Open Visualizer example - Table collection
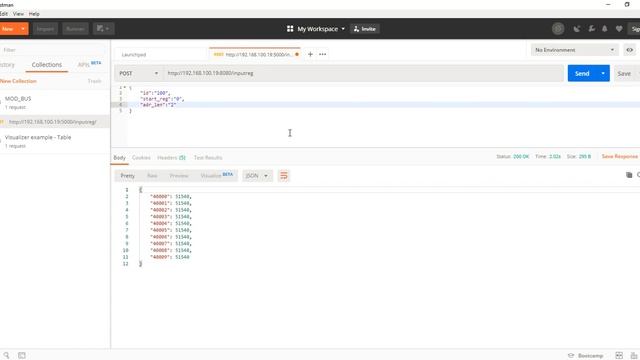This screenshot has width=640, height=360. click(x=55, y=141)
